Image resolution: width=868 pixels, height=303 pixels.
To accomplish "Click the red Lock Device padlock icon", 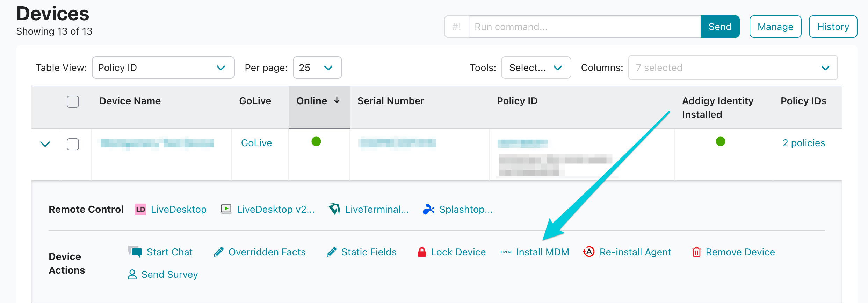I will pyautogui.click(x=422, y=252).
